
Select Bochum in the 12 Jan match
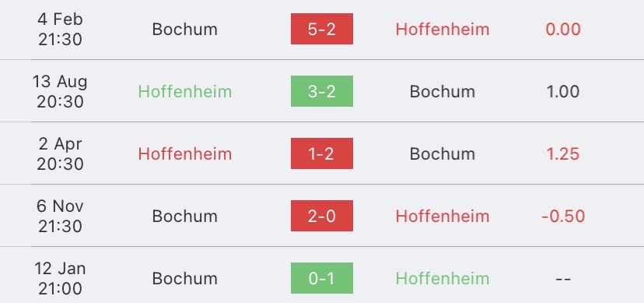(x=185, y=278)
